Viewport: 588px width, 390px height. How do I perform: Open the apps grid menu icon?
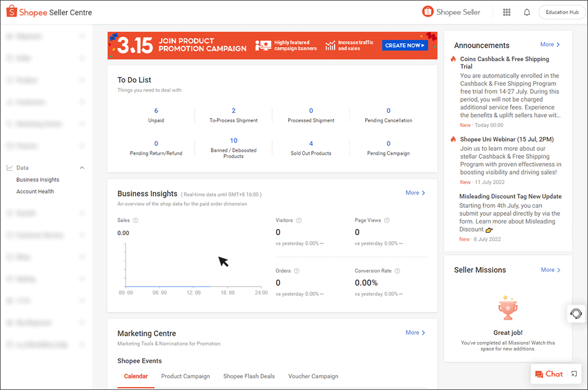(507, 12)
